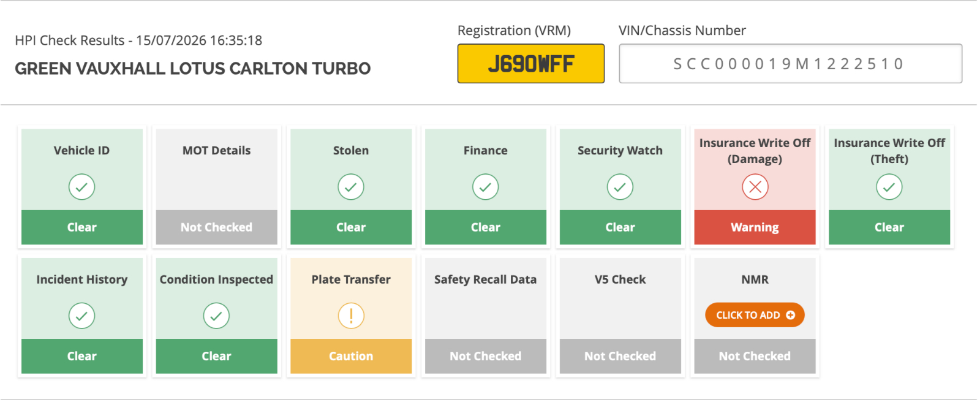Image resolution: width=980 pixels, height=402 pixels.
Task: Click the Finance checkmark icon
Action: point(485,187)
